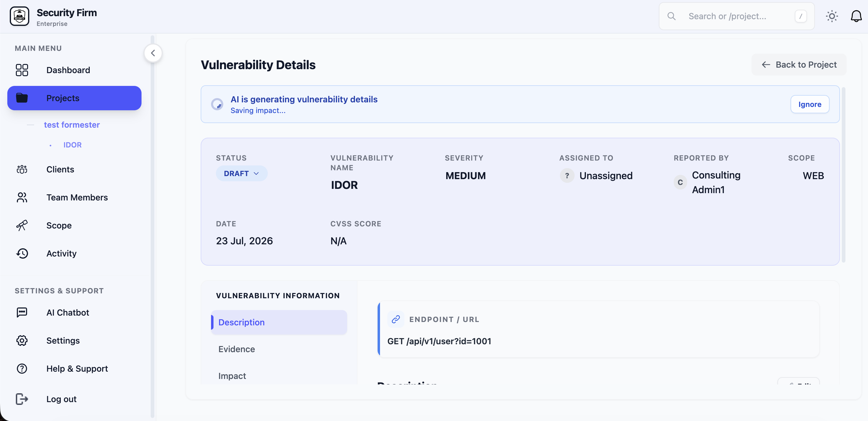
Task: Click GET /api/v1/user?id=1001 endpoint text
Action: 439,341
